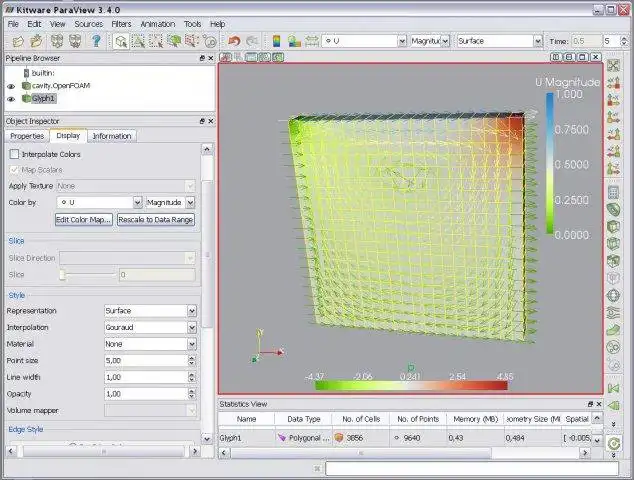
Task: Click the orange Undo arrow
Action: 234,41
